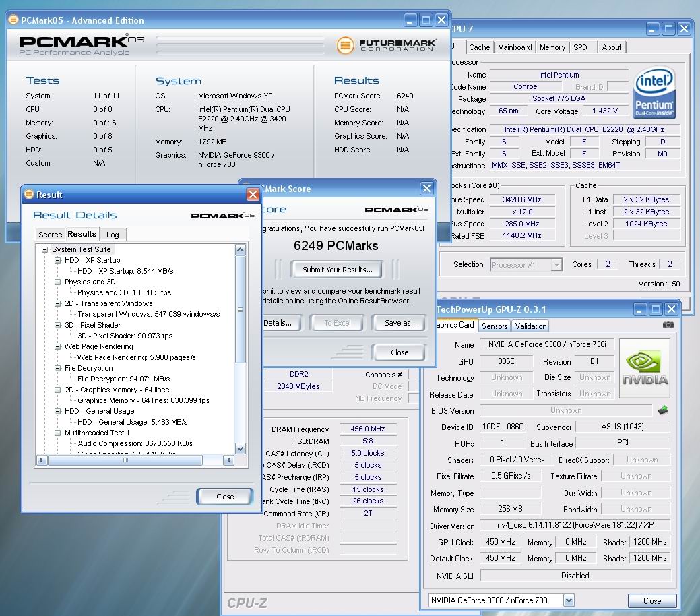This screenshot has width=700, height=616.
Task: Click the NVIDIA logo in GPU-Z
Action: (x=645, y=369)
